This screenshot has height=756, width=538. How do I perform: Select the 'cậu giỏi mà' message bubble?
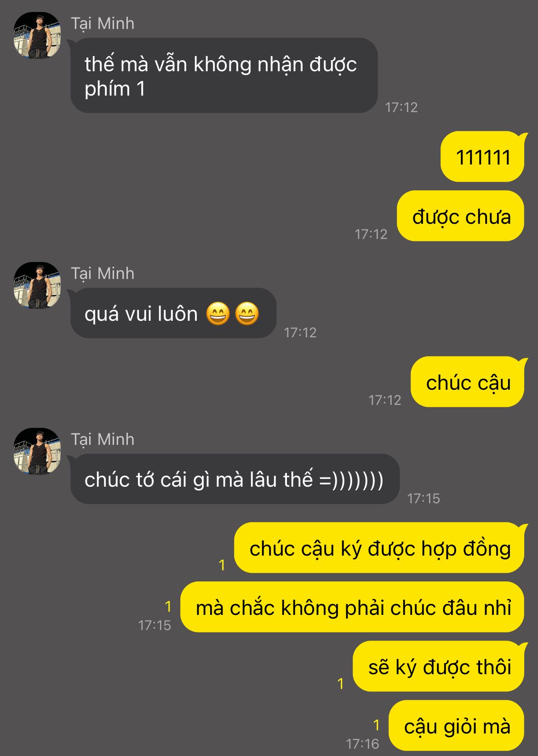tap(457, 726)
